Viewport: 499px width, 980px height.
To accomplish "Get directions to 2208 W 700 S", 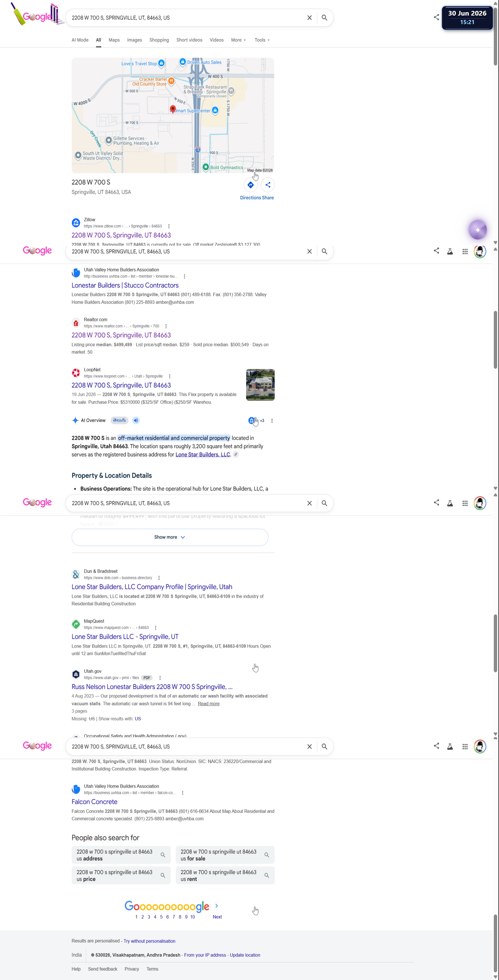I will 251,185.
